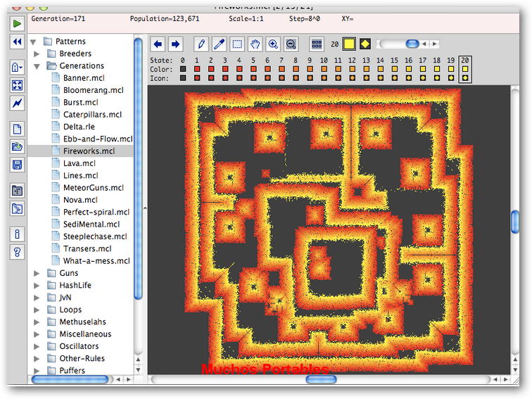Open the Perfect-spiral.mcl pattern
The height and width of the screenshot is (399, 532).
(96, 212)
